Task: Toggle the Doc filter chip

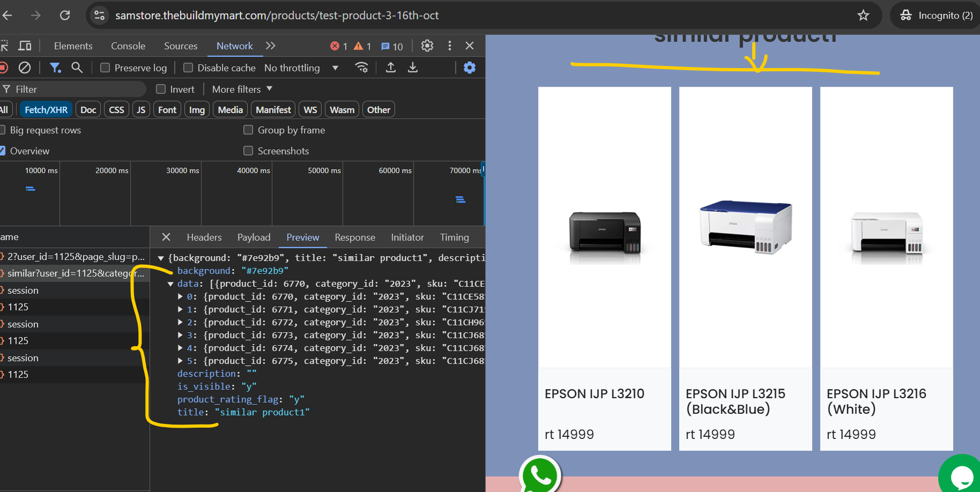Action: pyautogui.click(x=88, y=109)
